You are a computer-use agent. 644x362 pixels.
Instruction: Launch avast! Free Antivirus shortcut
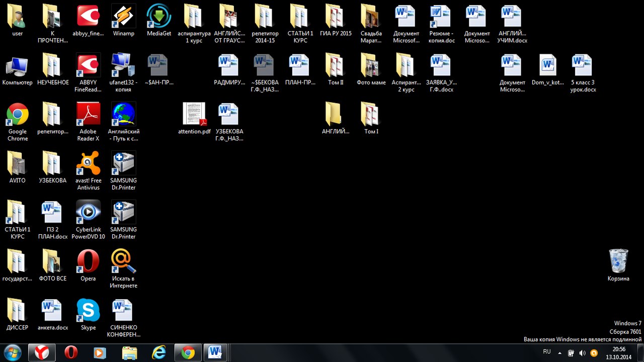(x=88, y=170)
